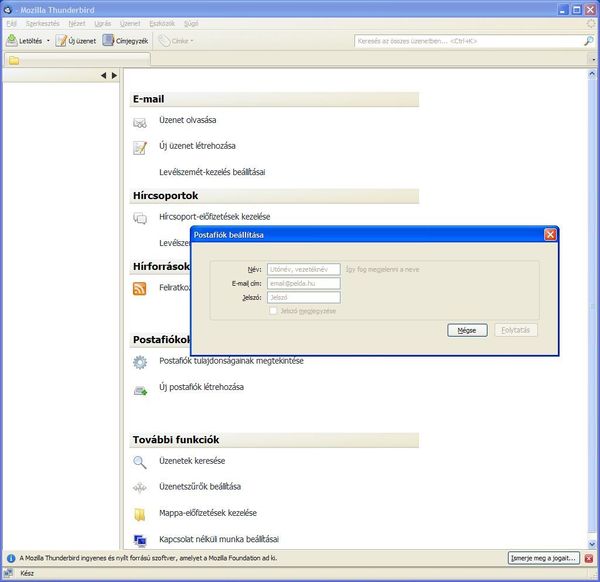This screenshot has height=582, width=600.
Task: Click the Letöltés (get mail) toolbar icon
Action: point(12,41)
